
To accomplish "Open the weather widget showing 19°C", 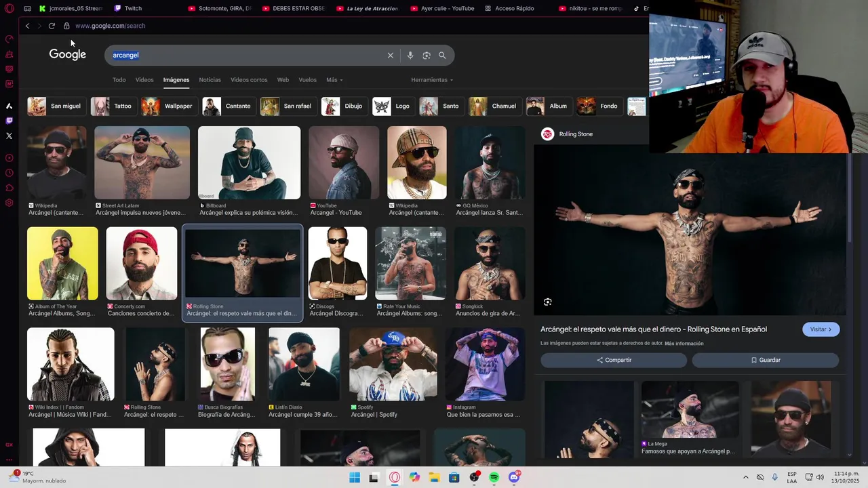I will 37,477.
